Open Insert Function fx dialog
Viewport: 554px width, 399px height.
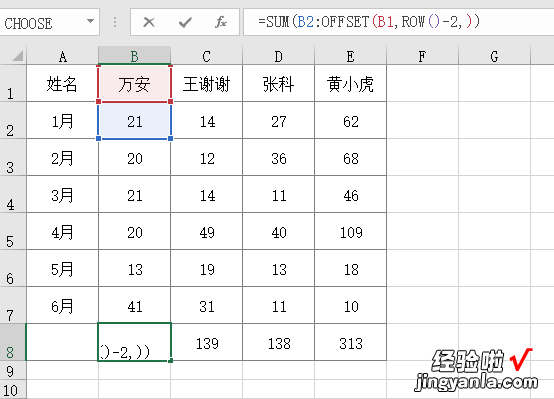point(221,22)
